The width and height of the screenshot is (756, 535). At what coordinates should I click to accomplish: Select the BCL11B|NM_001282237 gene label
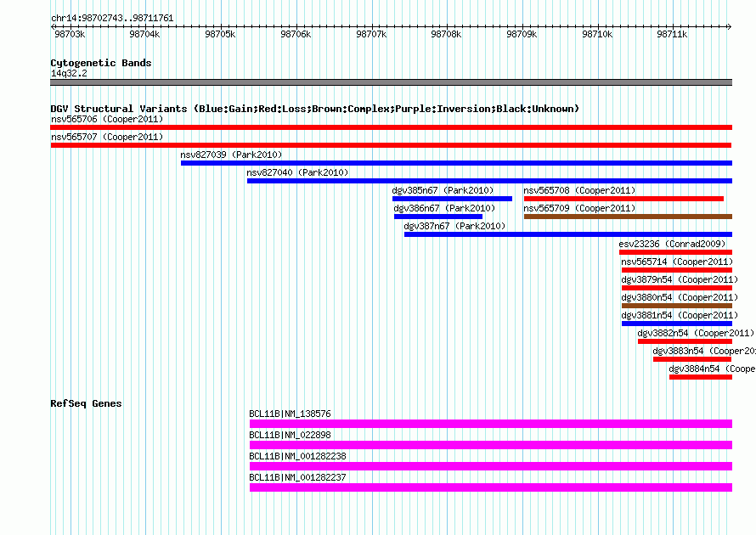click(x=298, y=477)
